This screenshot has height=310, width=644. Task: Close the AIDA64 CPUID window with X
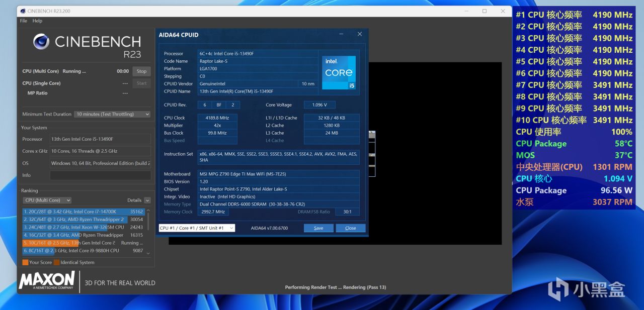(x=360, y=34)
